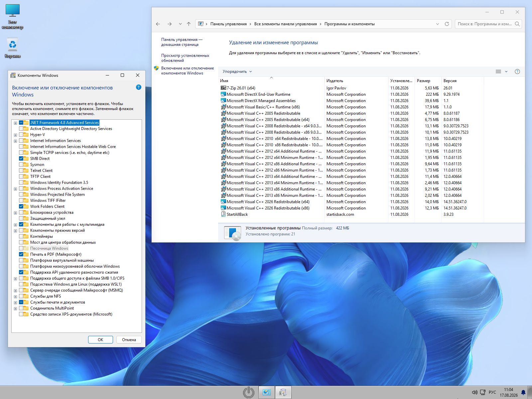
Task: Enable the 'Платформа виртуальной машины' checkbox
Action: tap(21, 260)
